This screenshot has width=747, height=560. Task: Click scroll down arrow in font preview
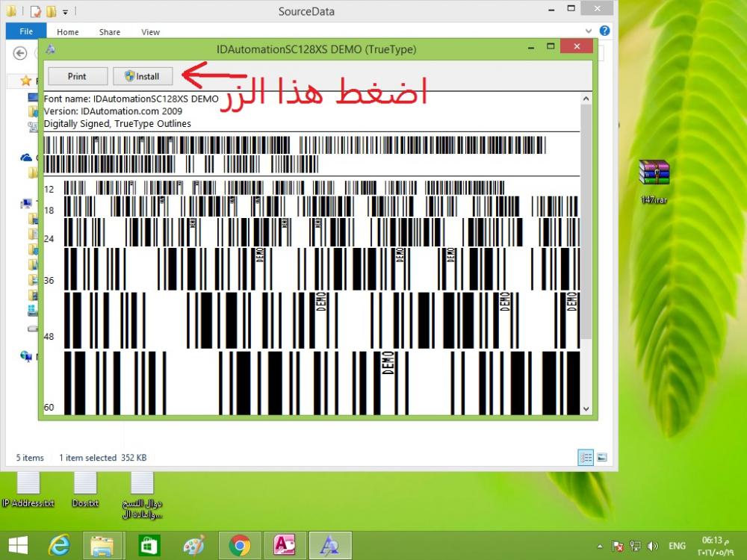[586, 409]
